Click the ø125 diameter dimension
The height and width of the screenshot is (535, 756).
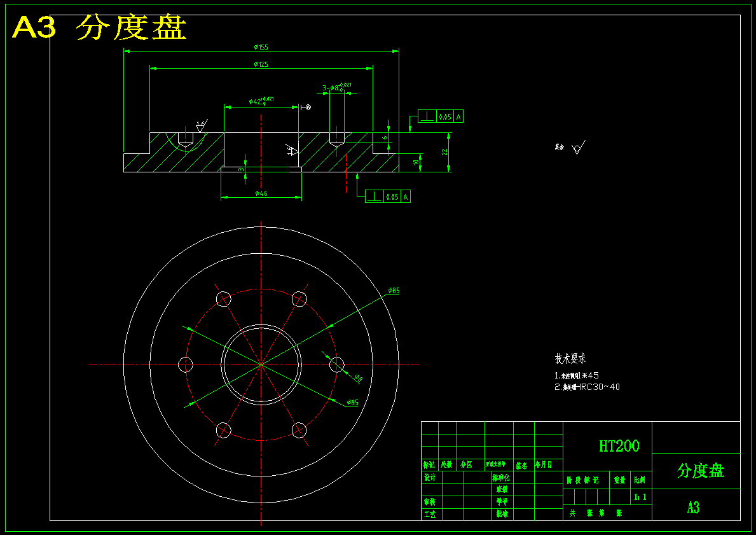tap(261, 64)
